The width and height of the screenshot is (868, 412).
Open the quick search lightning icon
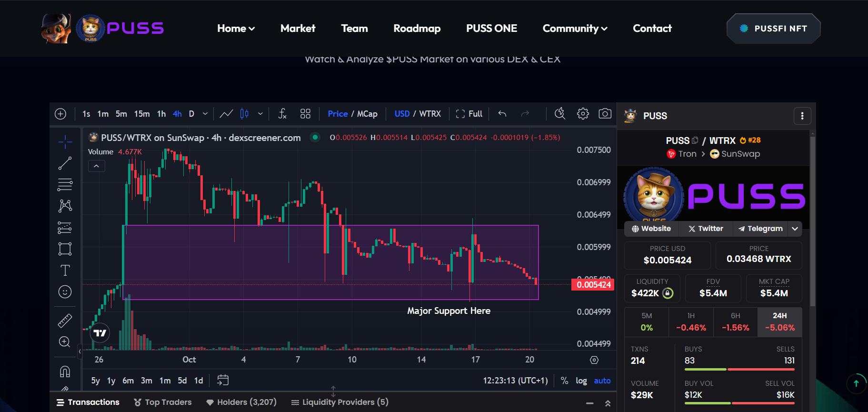(x=560, y=114)
